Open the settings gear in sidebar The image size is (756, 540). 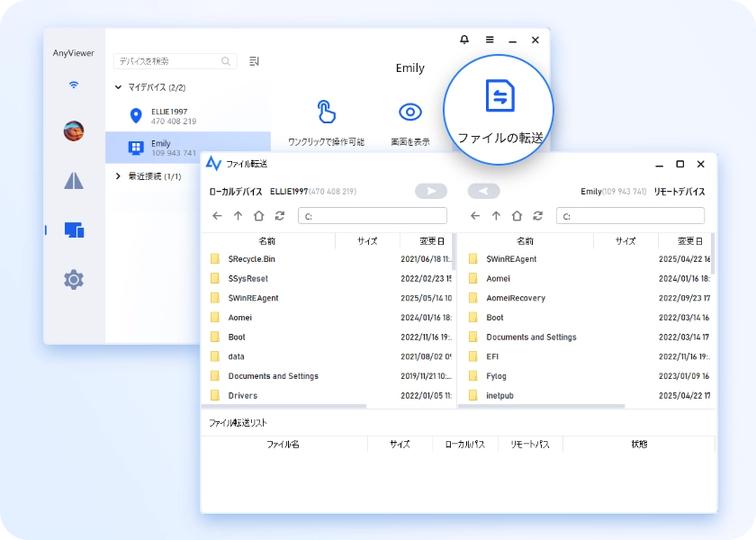[74, 280]
